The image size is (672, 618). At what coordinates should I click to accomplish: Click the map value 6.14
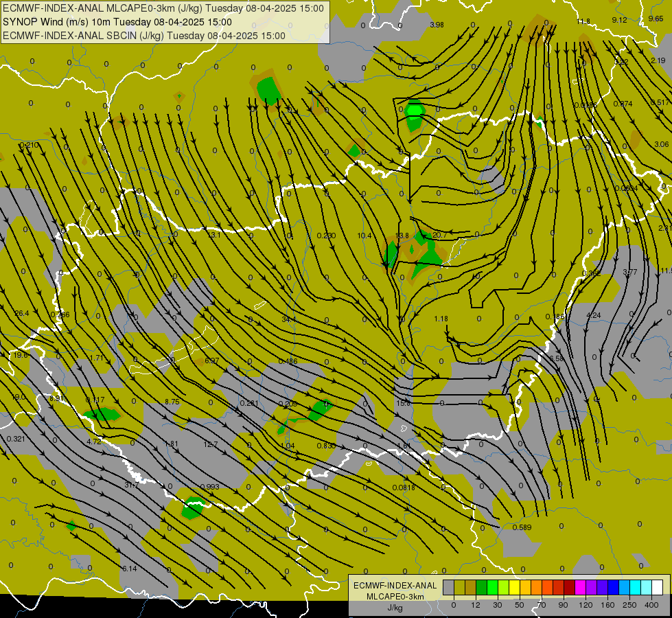[130, 569]
